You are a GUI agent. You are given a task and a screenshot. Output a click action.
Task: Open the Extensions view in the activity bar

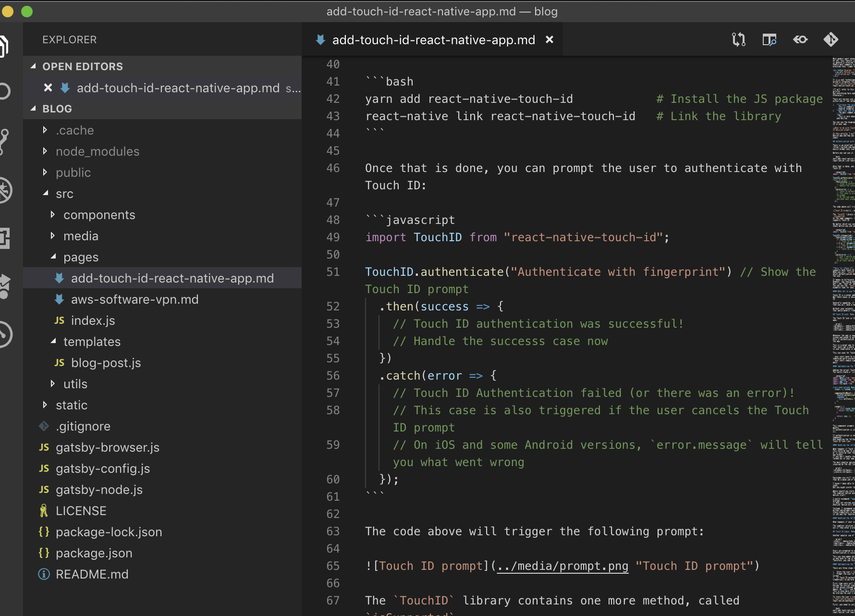point(5,238)
